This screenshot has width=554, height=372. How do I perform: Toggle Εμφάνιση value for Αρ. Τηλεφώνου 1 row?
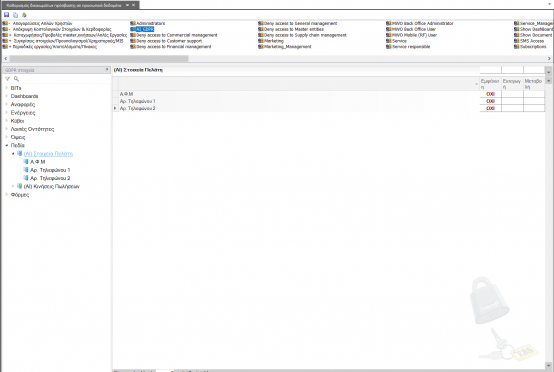[x=490, y=101]
